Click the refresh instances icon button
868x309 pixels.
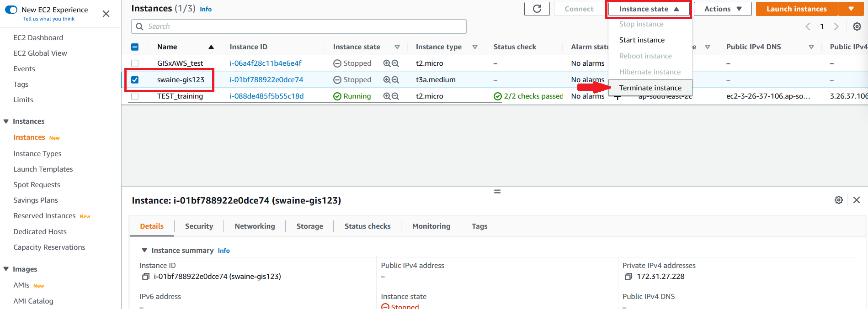pyautogui.click(x=537, y=9)
